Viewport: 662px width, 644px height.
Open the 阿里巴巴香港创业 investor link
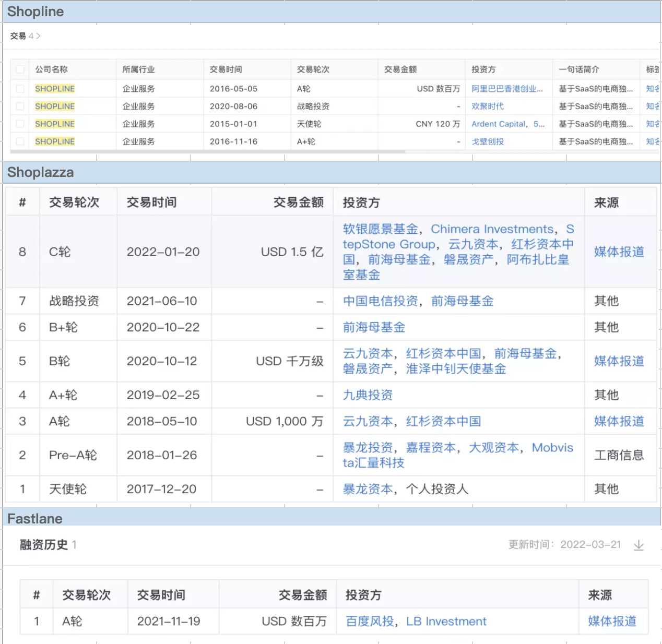click(507, 89)
